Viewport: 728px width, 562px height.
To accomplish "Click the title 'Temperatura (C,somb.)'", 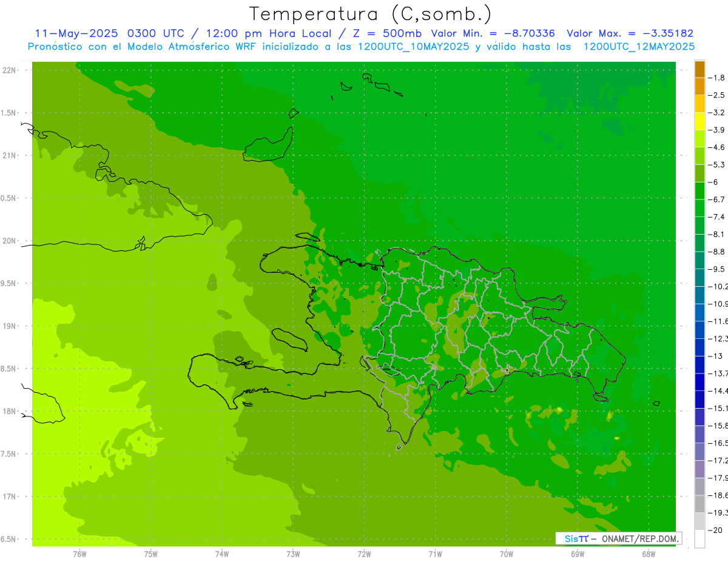I will tap(371, 14).
